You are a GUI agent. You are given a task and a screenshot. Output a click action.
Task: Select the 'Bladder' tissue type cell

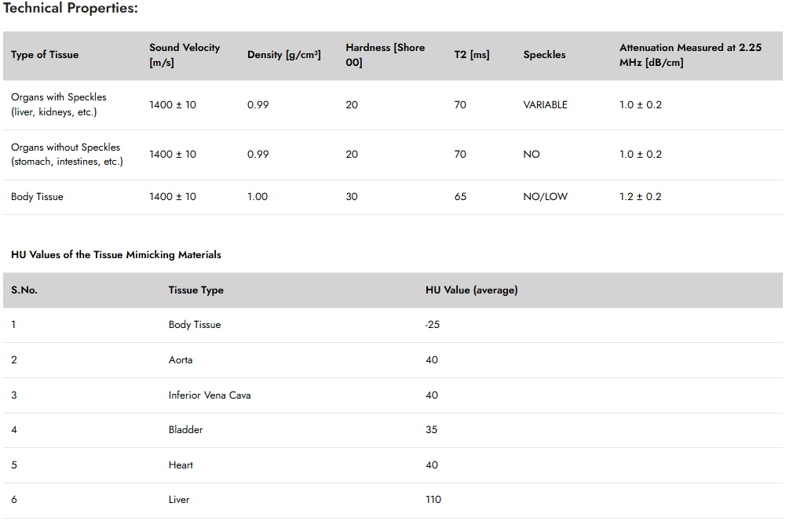[185, 429]
